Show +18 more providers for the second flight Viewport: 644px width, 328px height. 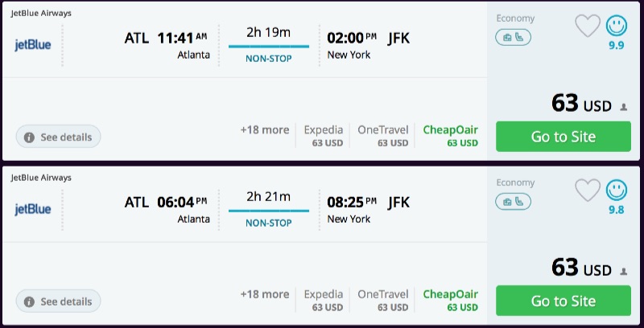pos(264,294)
